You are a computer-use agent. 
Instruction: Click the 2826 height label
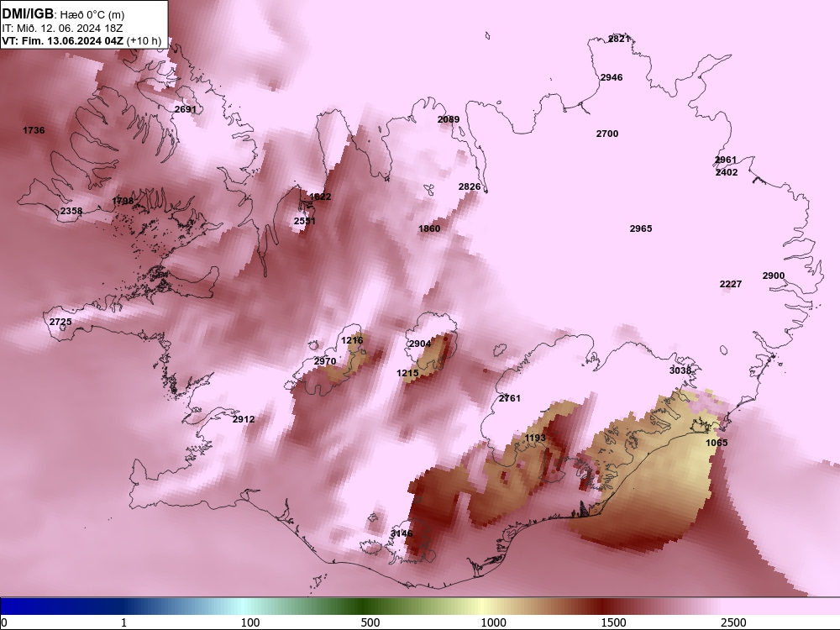point(470,186)
